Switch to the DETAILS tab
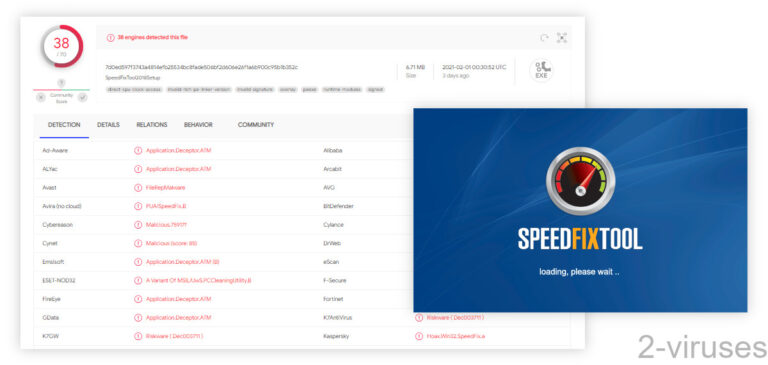Image resolution: width=768 pixels, height=365 pixels. click(x=108, y=125)
